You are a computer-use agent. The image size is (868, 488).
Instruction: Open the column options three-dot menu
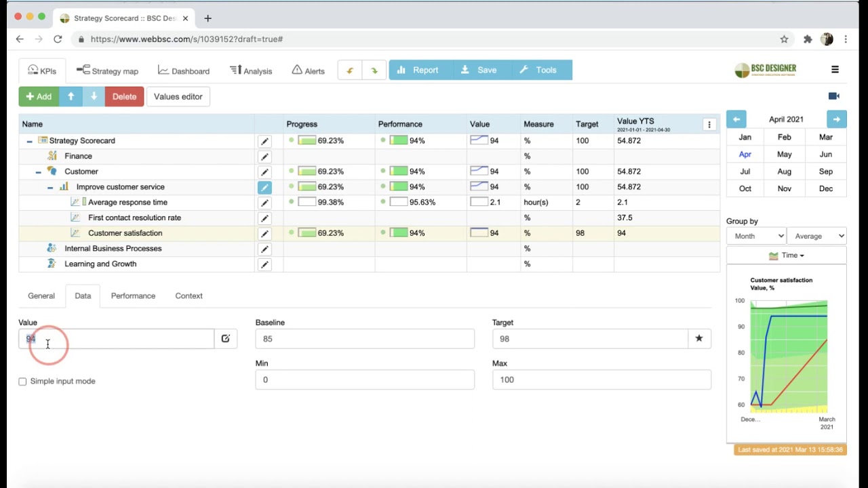coord(709,125)
